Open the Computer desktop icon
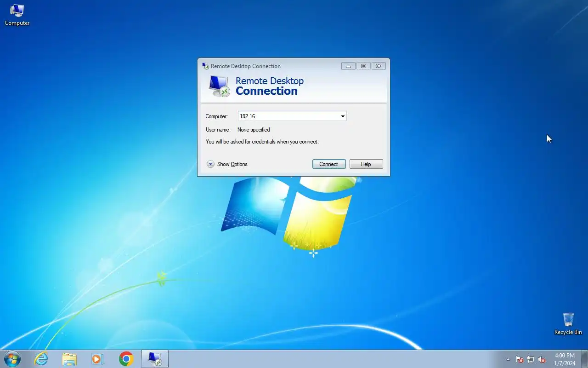Viewport: 588px width, 368px height. coord(17,15)
